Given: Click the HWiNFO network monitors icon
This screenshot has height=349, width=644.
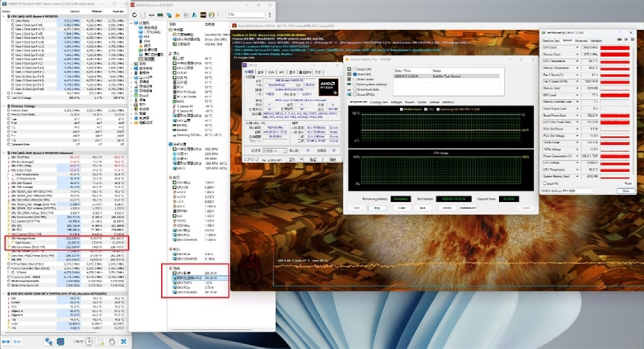Looking at the screenshot, I should pyautogui.click(x=48, y=342).
